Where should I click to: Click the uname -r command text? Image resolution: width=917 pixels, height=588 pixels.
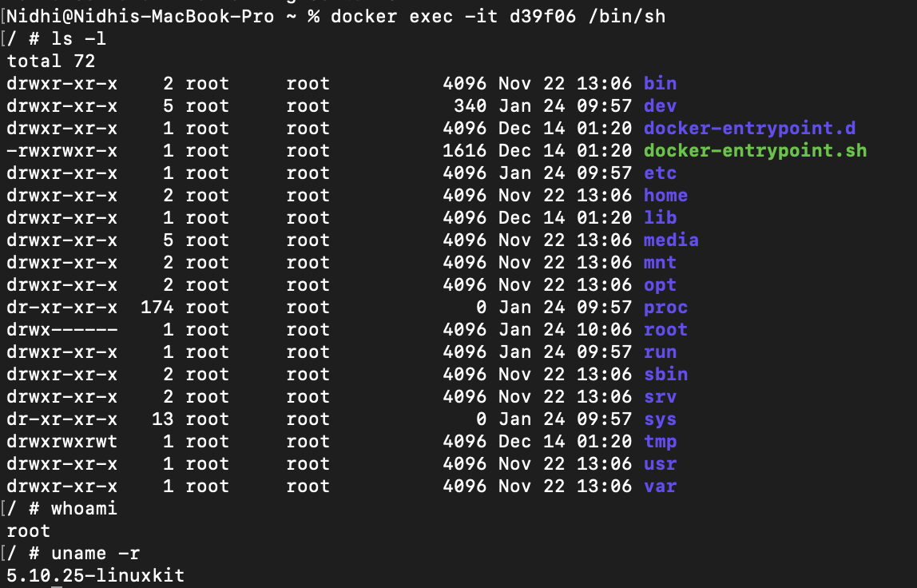coord(95,554)
